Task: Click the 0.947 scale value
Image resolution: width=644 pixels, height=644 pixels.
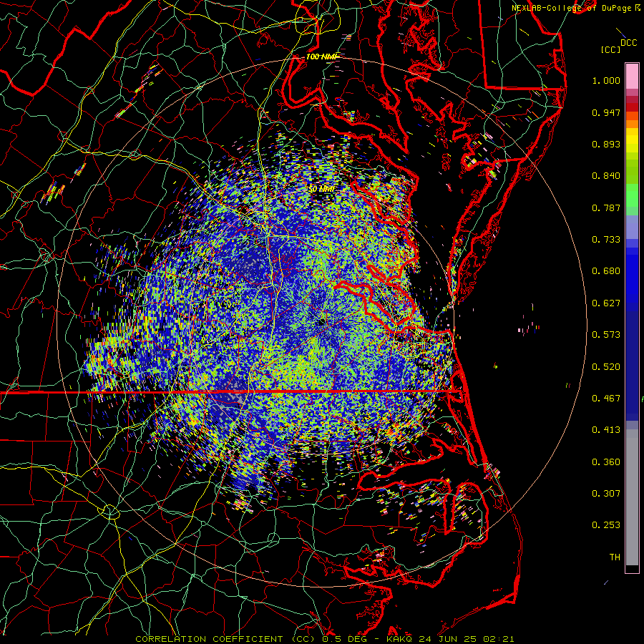Action: pyautogui.click(x=606, y=112)
